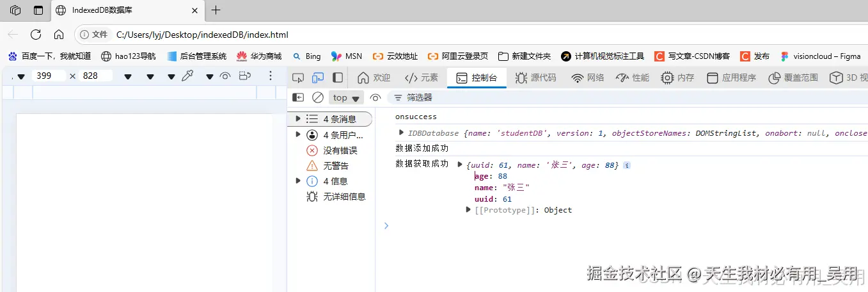868x292 pixels.
Task: Open the Bing bookmark
Action: 306,56
